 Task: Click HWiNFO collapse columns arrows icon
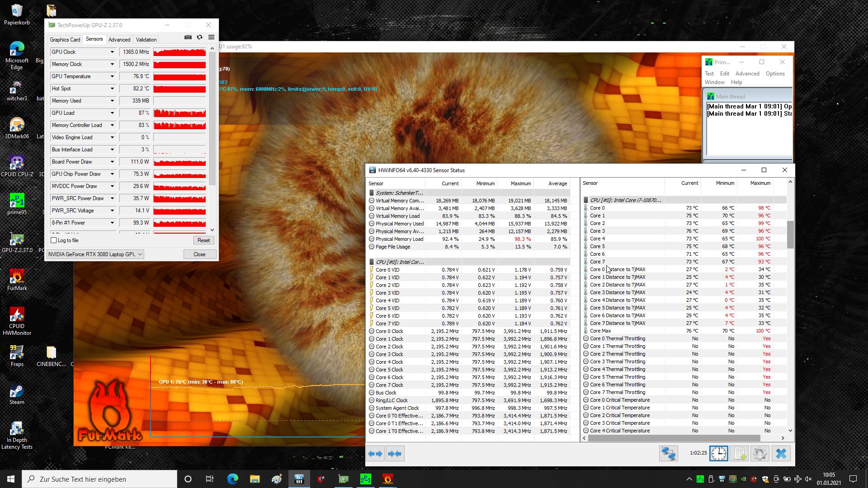(395, 454)
